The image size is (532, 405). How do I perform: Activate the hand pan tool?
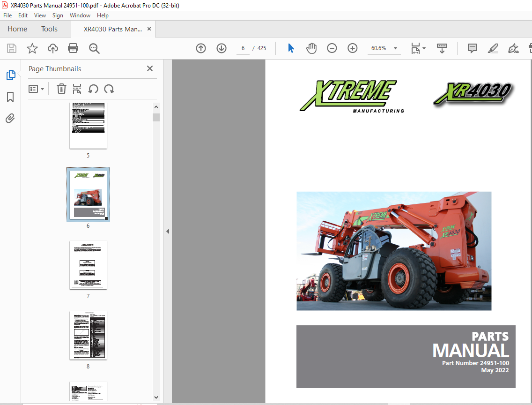pyautogui.click(x=311, y=48)
